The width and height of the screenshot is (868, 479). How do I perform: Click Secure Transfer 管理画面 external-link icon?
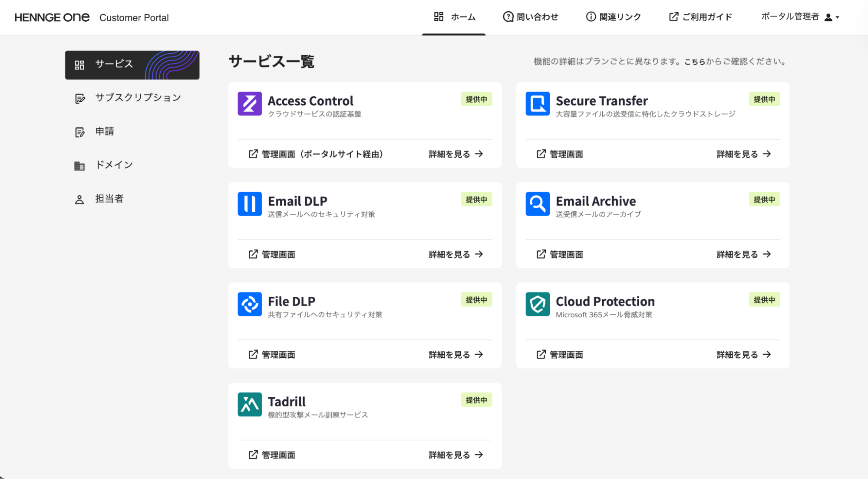click(541, 154)
